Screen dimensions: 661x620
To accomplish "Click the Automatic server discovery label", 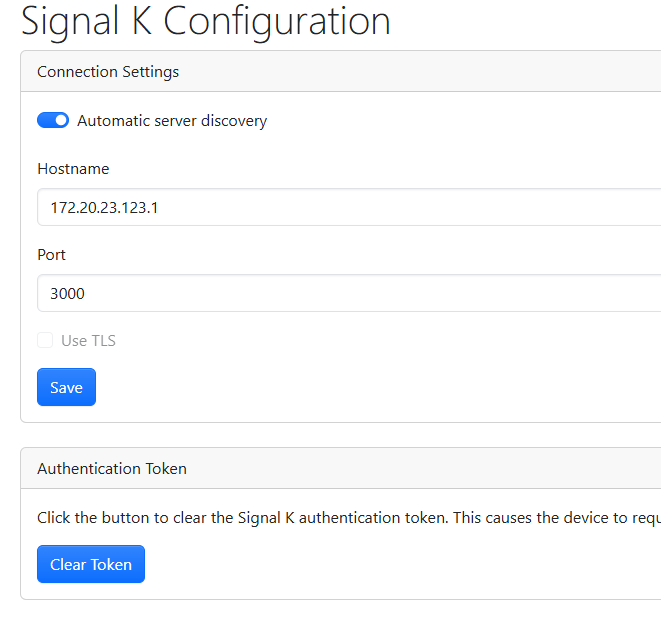I will click(172, 121).
